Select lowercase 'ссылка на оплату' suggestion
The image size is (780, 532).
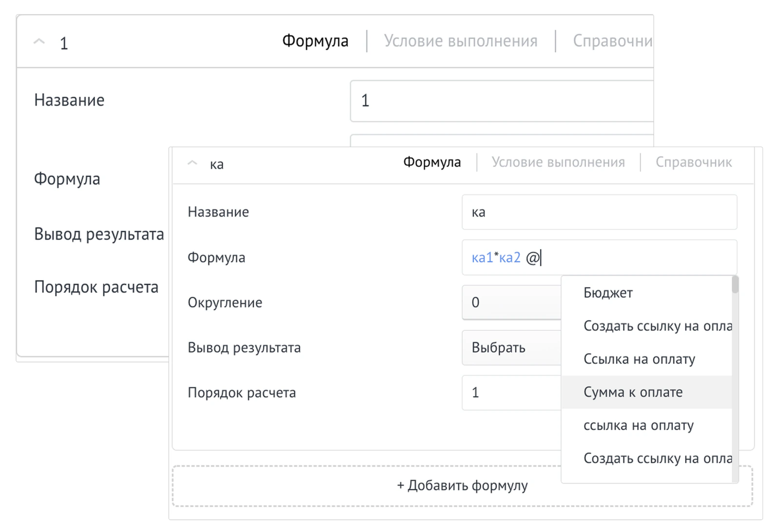646,425
